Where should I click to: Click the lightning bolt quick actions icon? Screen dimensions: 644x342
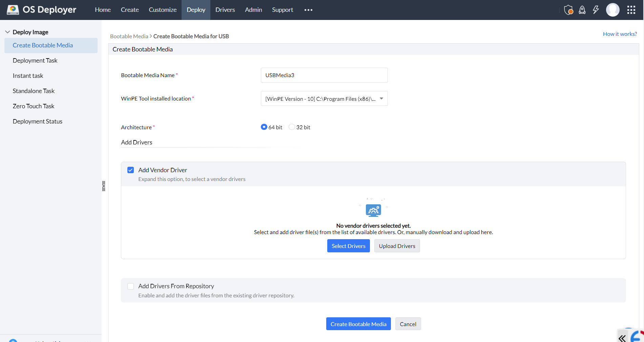[x=596, y=10]
